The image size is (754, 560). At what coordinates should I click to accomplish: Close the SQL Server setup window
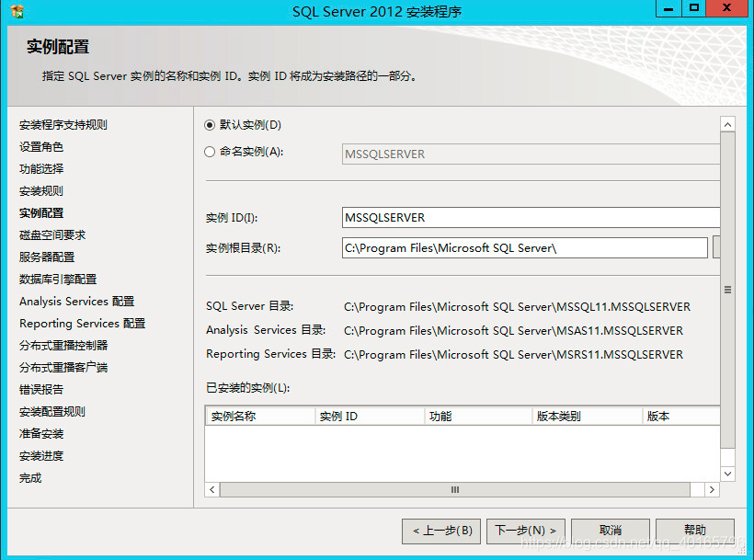(726, 8)
